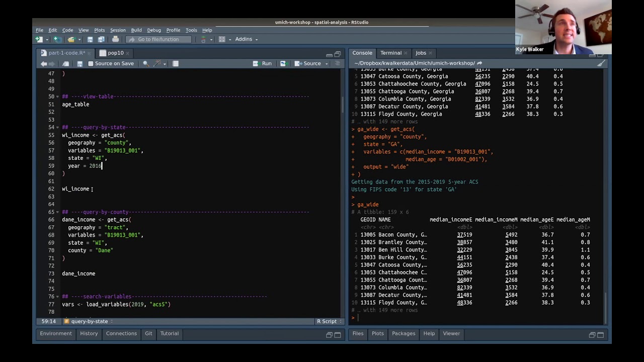Source the script with the Source button
This screenshot has height=362, width=644.
pyautogui.click(x=308, y=64)
